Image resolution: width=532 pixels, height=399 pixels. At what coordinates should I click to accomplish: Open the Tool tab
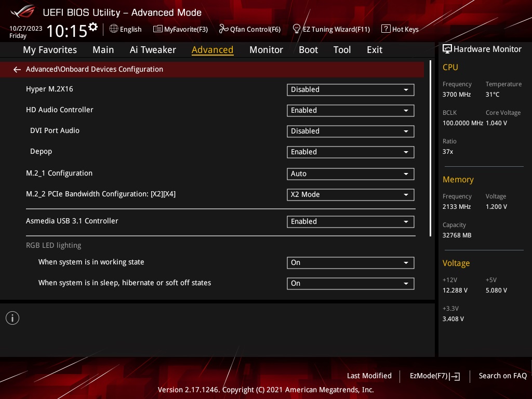(x=342, y=50)
